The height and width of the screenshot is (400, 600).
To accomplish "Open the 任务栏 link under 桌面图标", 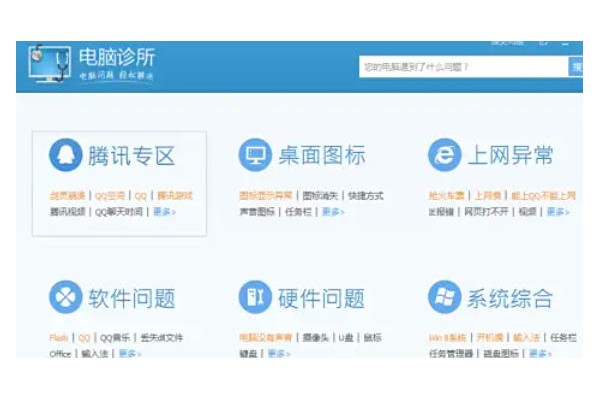I will pos(298,212).
